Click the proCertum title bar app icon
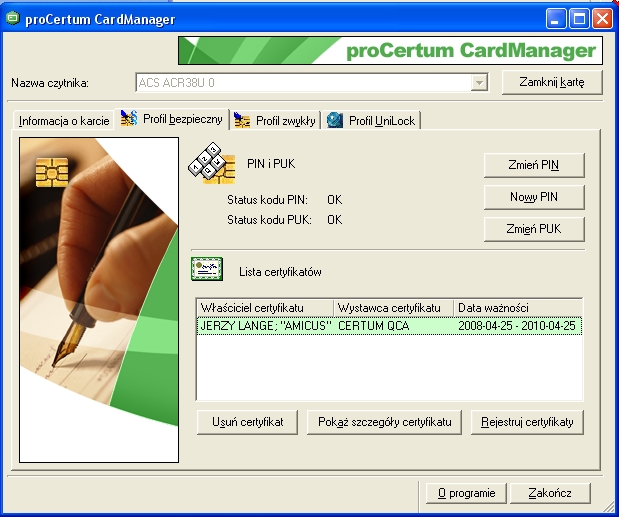The width and height of the screenshot is (619, 517). click(14, 18)
